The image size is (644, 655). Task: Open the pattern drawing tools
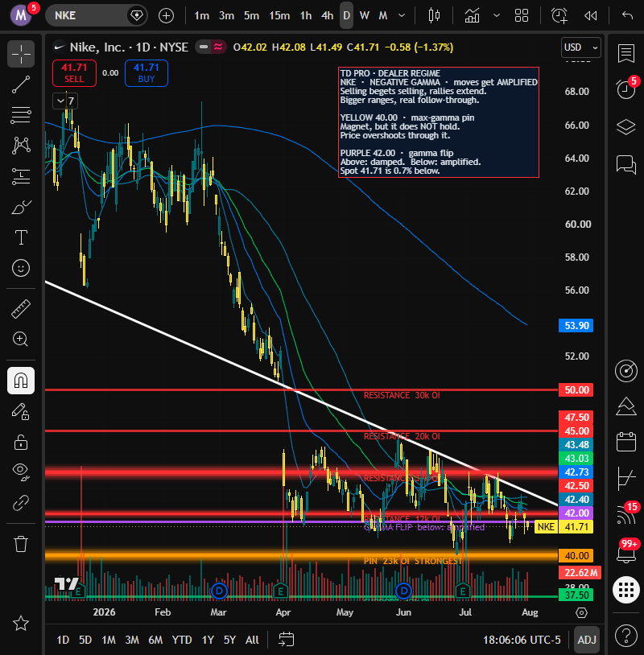(20, 146)
